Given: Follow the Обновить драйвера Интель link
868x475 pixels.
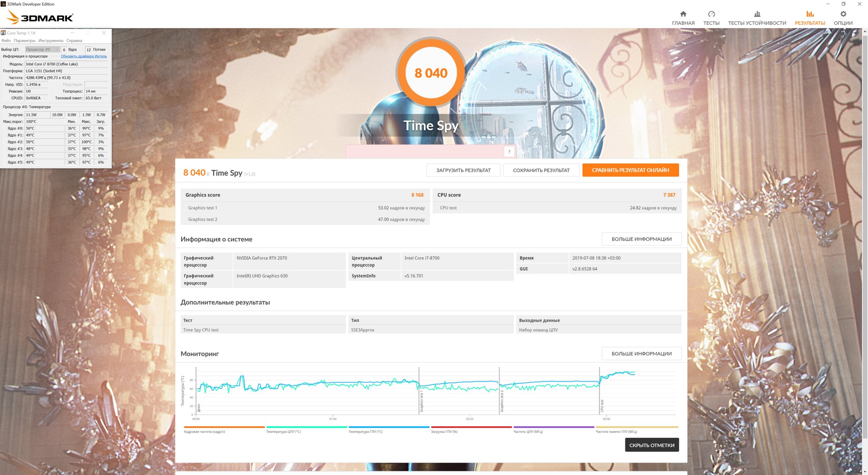Looking at the screenshot, I should (84, 57).
